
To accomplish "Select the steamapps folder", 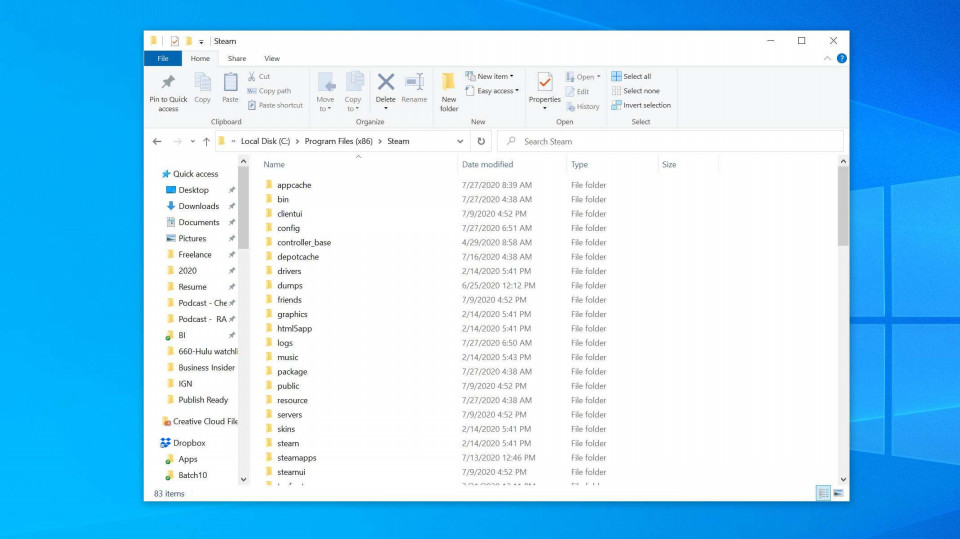I will point(296,458).
